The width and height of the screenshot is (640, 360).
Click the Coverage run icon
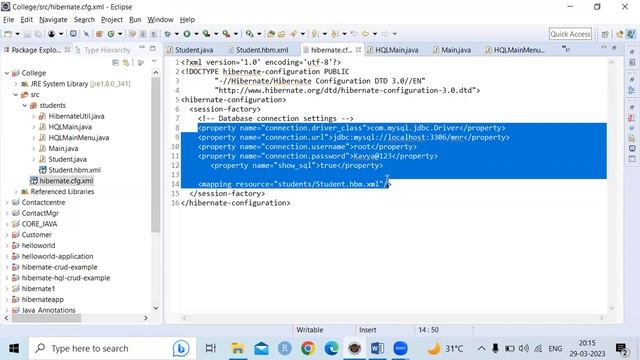(207, 34)
